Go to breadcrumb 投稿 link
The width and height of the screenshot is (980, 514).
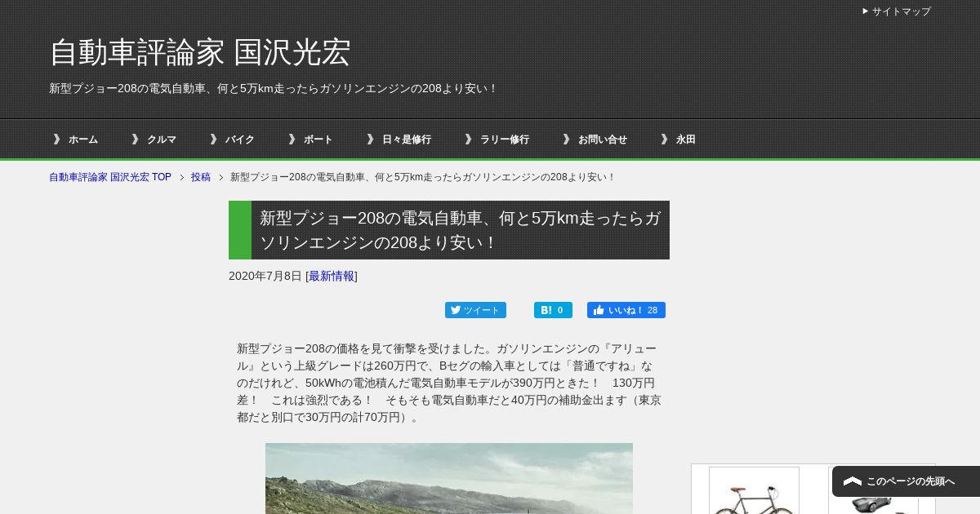click(x=201, y=177)
